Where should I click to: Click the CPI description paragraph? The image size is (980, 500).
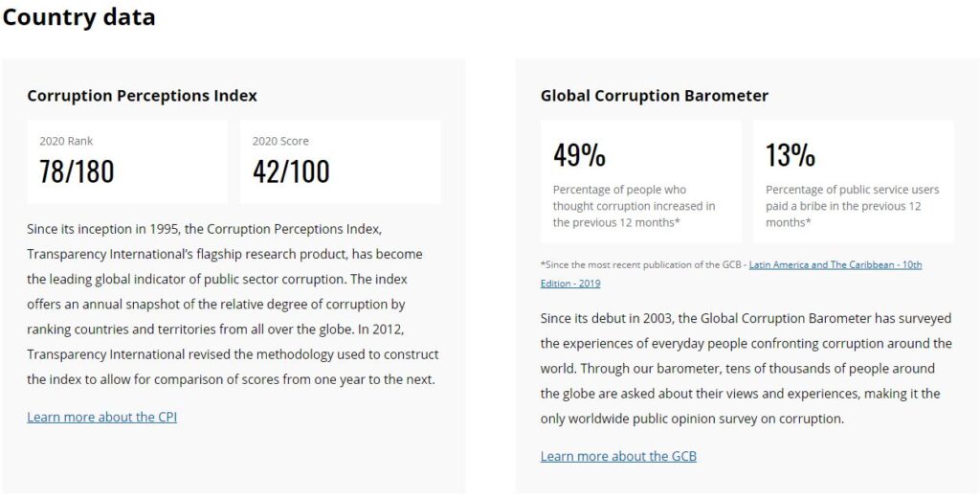click(x=234, y=305)
